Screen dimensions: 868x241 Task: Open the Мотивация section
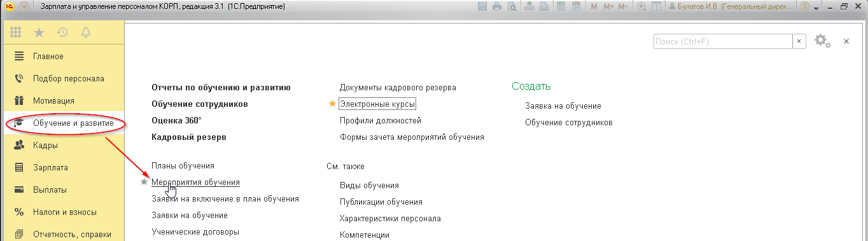click(64, 100)
